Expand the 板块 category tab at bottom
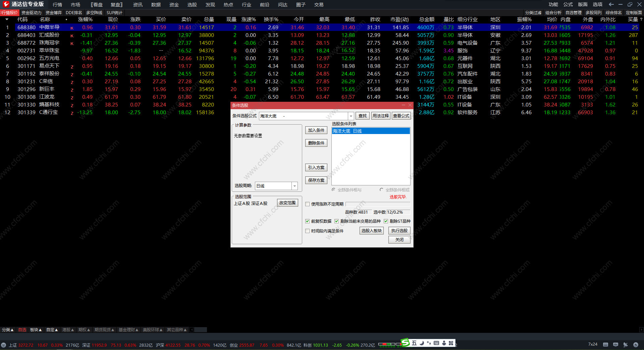The width and height of the screenshot is (644, 350). point(36,330)
